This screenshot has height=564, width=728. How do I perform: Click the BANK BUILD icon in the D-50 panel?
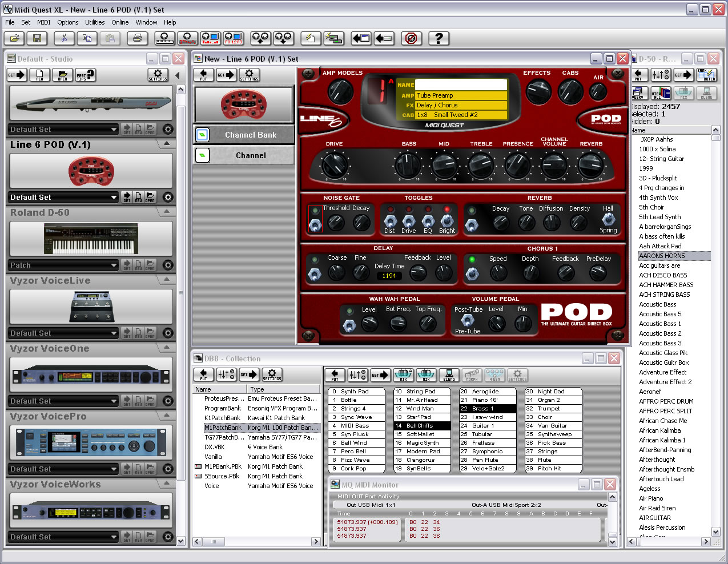(x=707, y=75)
